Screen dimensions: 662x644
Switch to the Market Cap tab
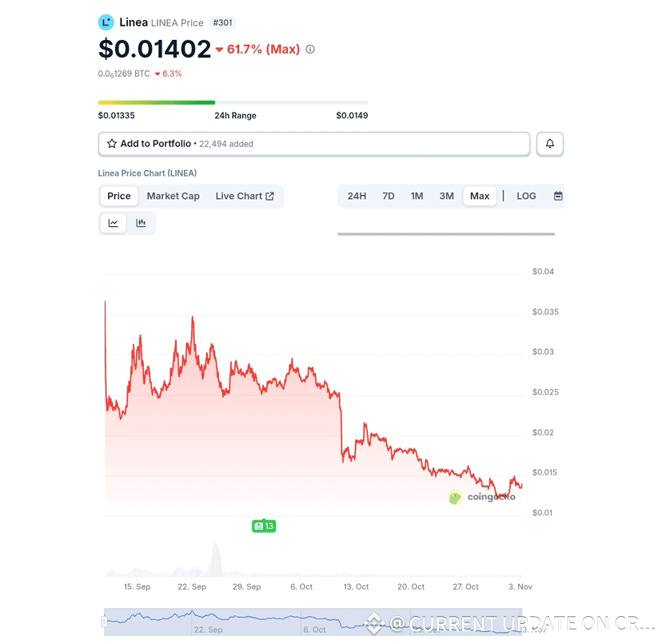click(173, 196)
